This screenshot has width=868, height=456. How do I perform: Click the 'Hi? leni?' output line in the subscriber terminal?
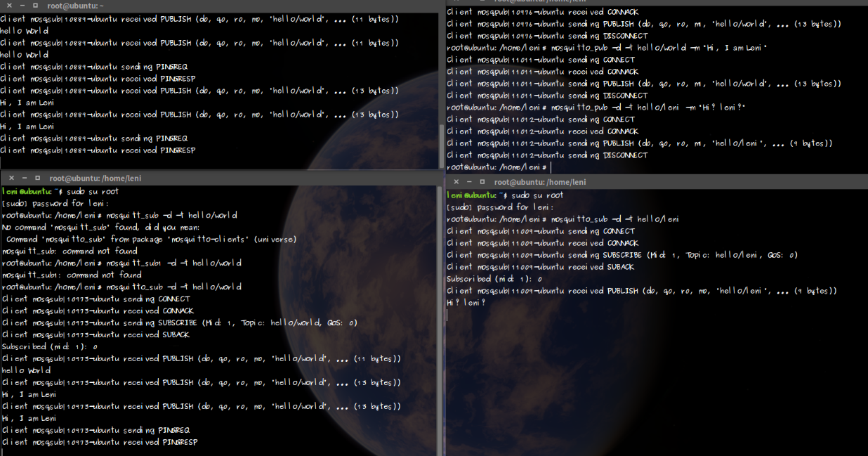(x=466, y=303)
